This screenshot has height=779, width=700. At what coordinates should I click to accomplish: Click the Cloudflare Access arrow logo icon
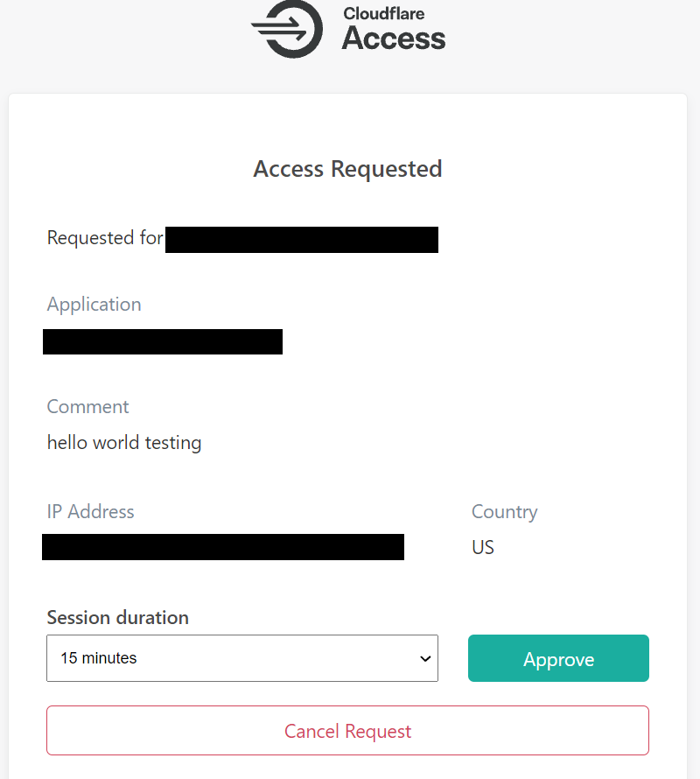[287, 29]
